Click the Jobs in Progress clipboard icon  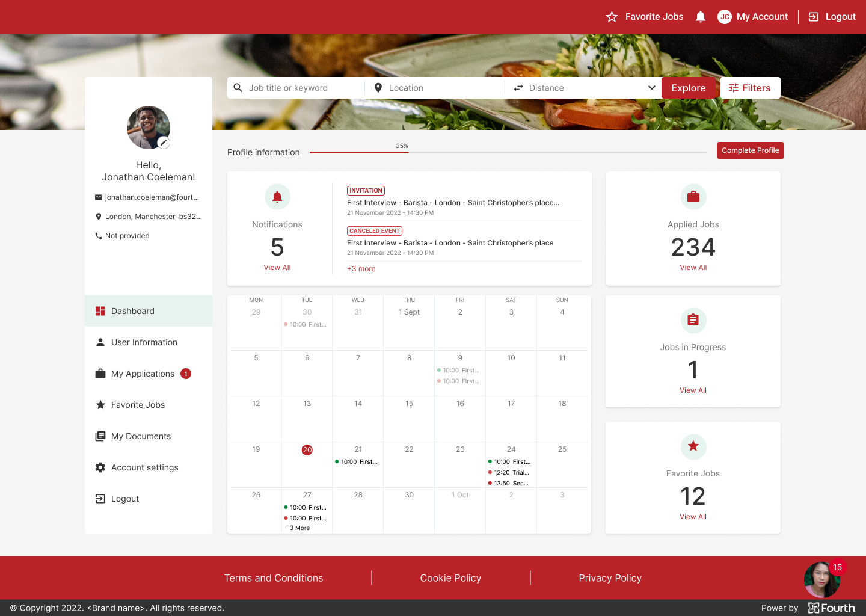pyautogui.click(x=693, y=321)
